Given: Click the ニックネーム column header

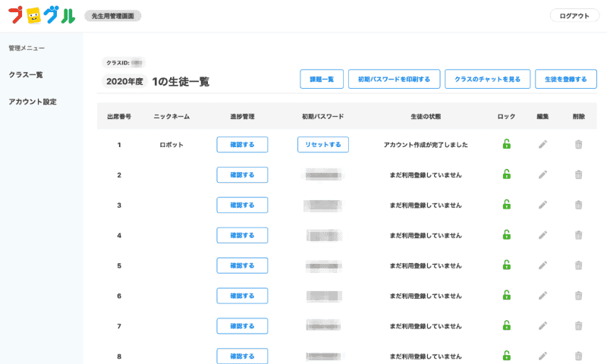Looking at the screenshot, I should click(171, 117).
